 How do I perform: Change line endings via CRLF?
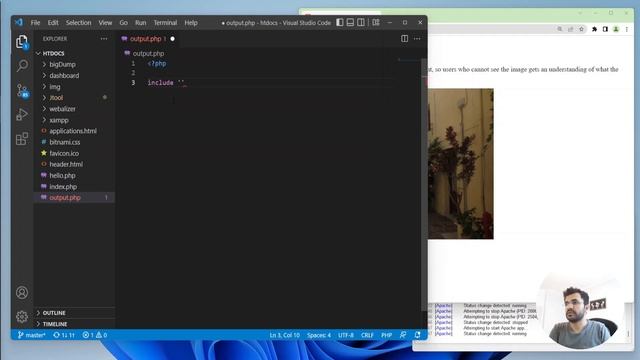pyautogui.click(x=367, y=335)
